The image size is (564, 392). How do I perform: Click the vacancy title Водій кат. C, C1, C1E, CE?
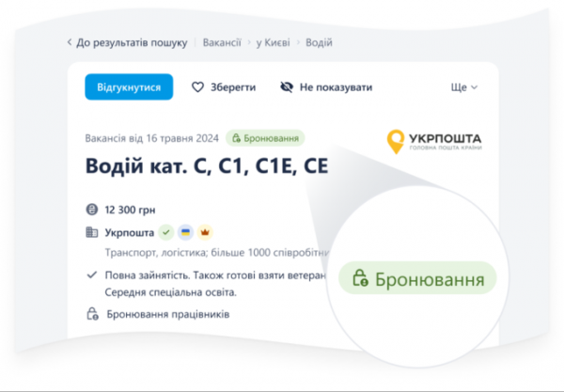(207, 166)
